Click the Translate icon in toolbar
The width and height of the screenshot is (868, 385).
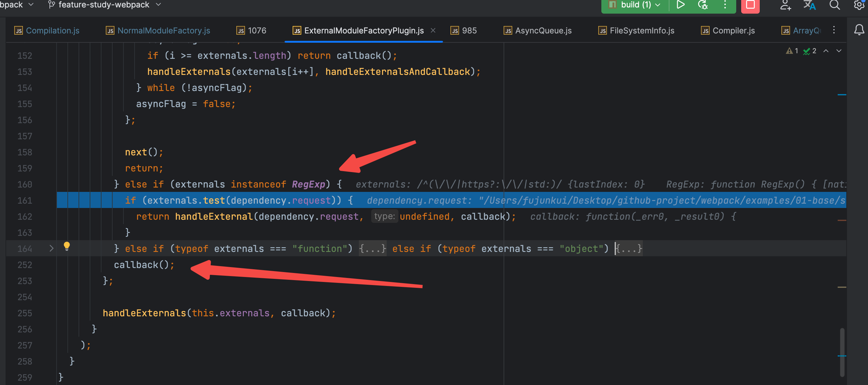(x=809, y=5)
